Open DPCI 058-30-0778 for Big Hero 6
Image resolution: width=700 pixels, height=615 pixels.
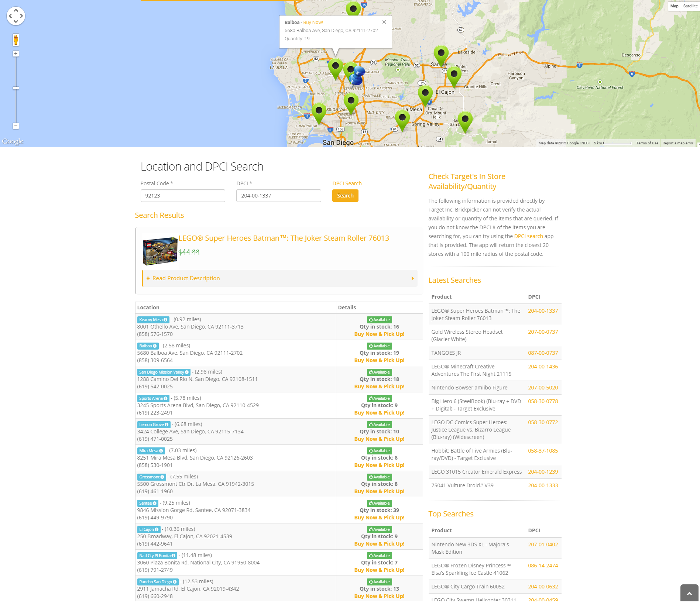543,401
